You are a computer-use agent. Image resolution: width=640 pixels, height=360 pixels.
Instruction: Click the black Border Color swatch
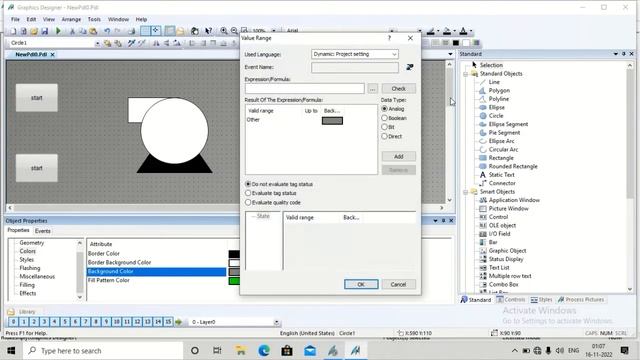(x=234, y=254)
